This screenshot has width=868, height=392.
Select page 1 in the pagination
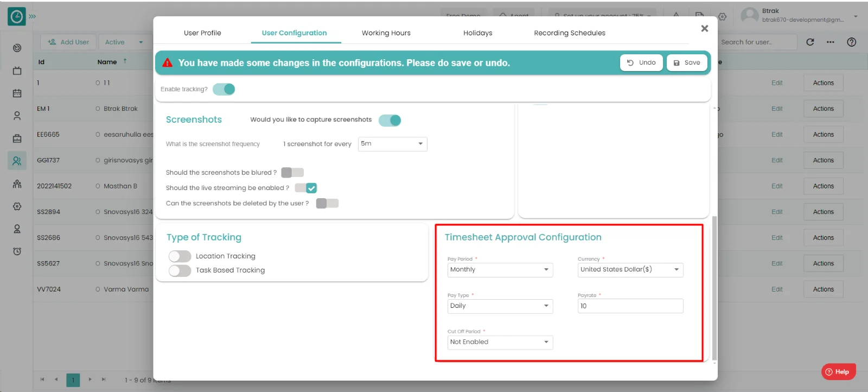(73, 380)
